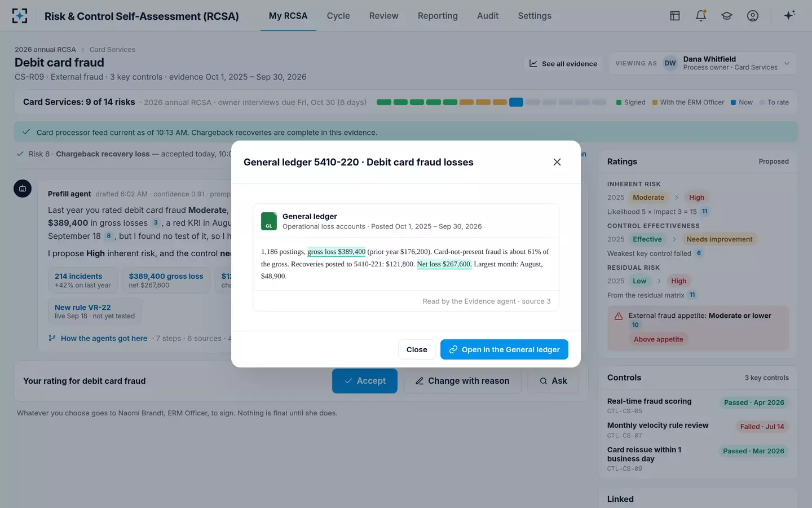The width and height of the screenshot is (812, 508).
Task: Click the current blue progress segment
Action: click(516, 102)
